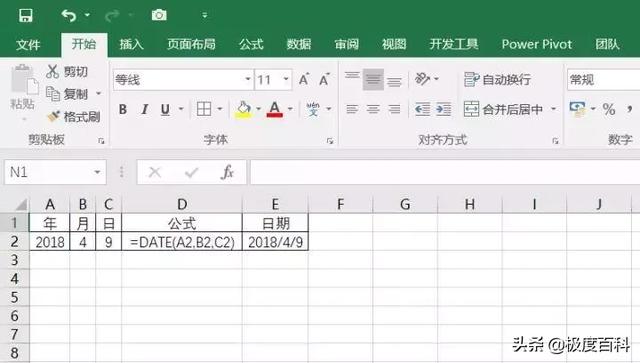This screenshot has width=640, height=363.
Task: Open the 复制 dropdown arrow
Action: click(98, 94)
